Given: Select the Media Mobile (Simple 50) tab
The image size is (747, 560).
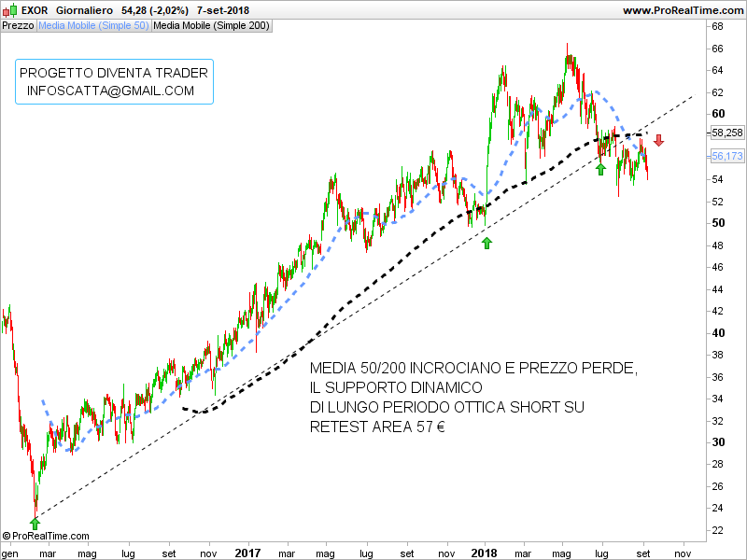Looking at the screenshot, I should point(92,25).
